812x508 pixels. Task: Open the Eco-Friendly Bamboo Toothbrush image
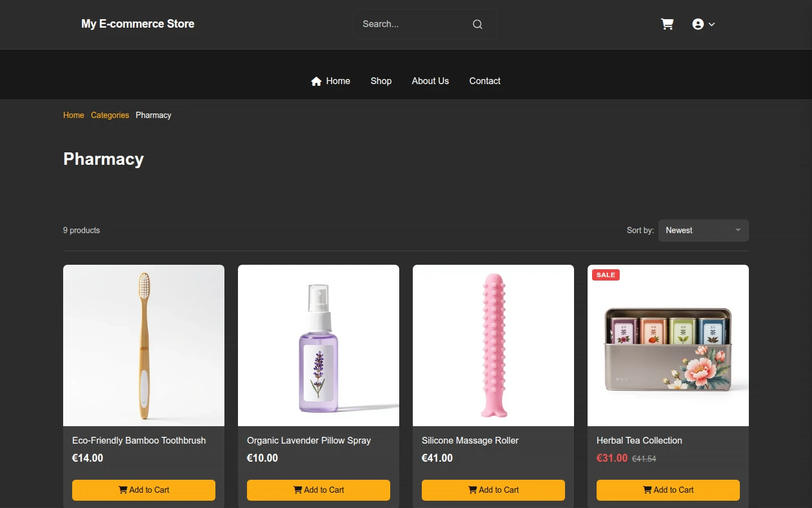(144, 345)
